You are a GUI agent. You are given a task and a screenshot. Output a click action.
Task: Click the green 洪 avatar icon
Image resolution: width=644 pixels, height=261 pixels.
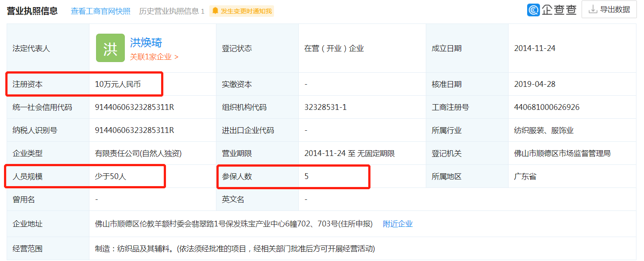click(x=110, y=48)
